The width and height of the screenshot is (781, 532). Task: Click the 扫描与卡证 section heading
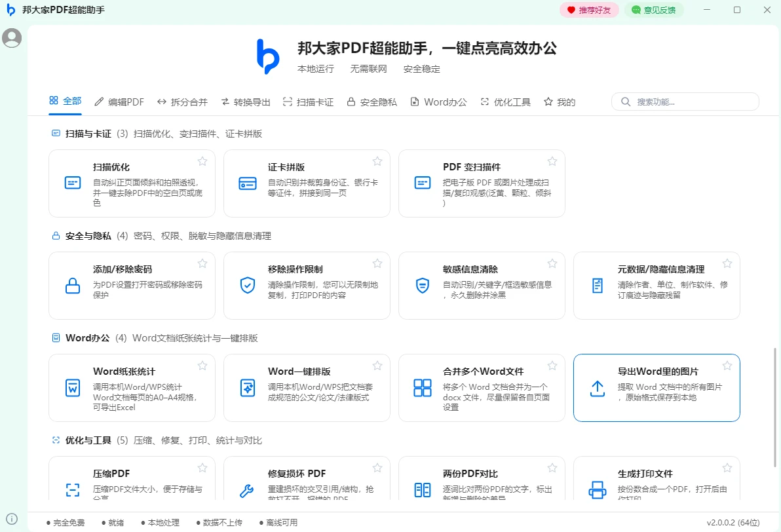click(88, 134)
